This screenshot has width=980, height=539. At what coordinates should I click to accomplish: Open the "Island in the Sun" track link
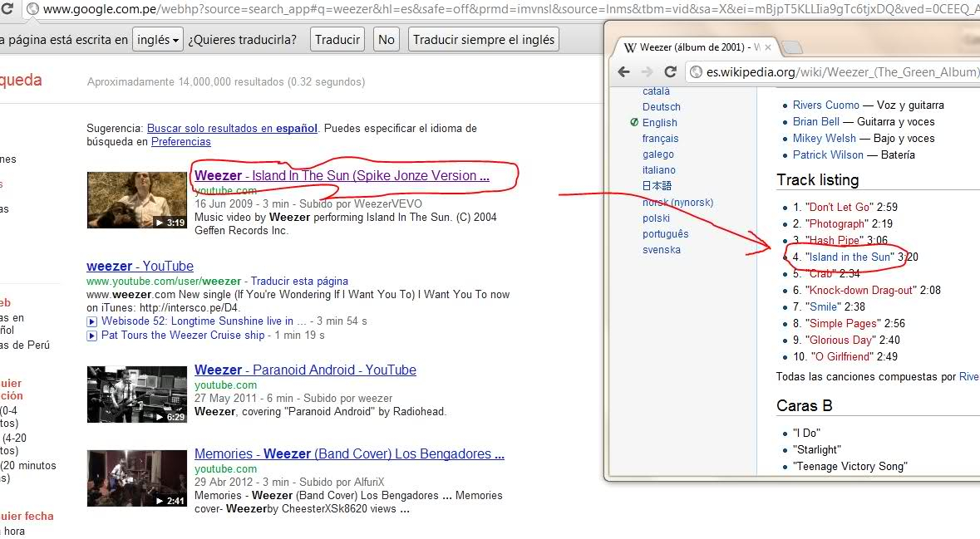pos(849,257)
